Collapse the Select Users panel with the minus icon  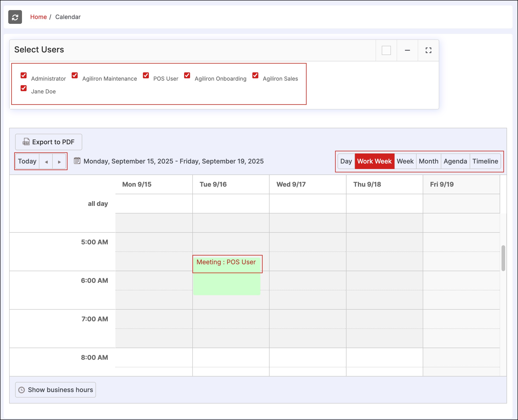(x=407, y=50)
